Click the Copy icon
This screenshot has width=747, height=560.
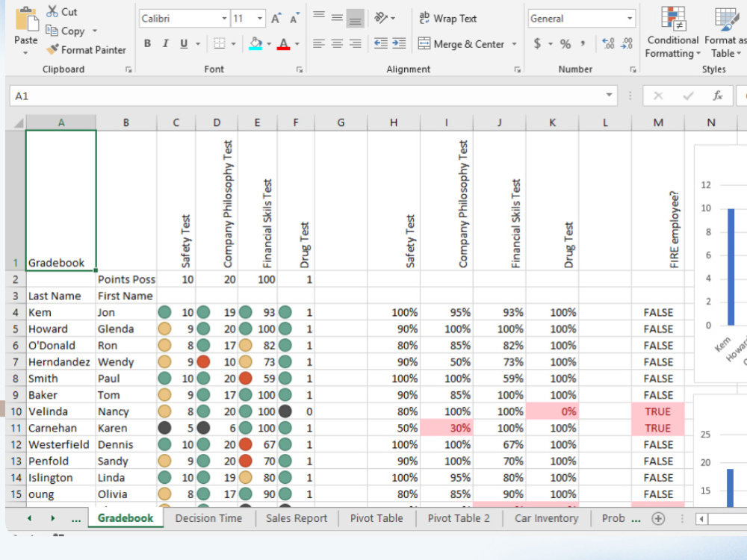click(52, 31)
